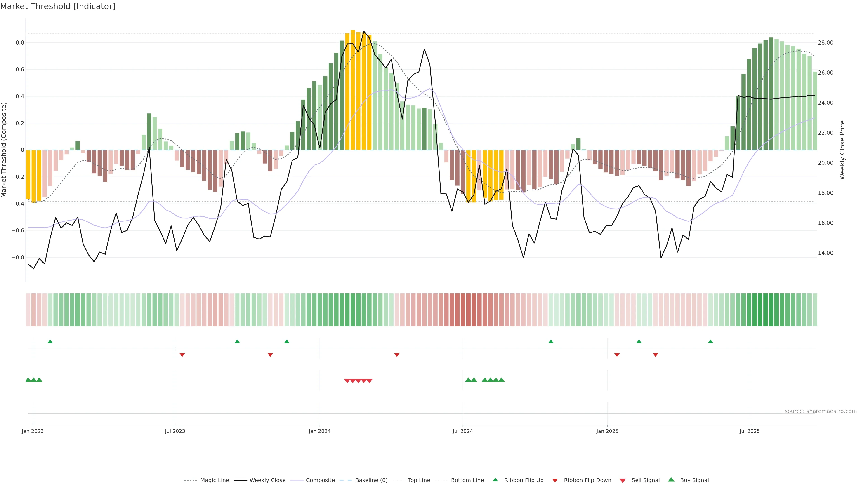Click the Top Line legend label
The image size is (868, 488).
(419, 480)
